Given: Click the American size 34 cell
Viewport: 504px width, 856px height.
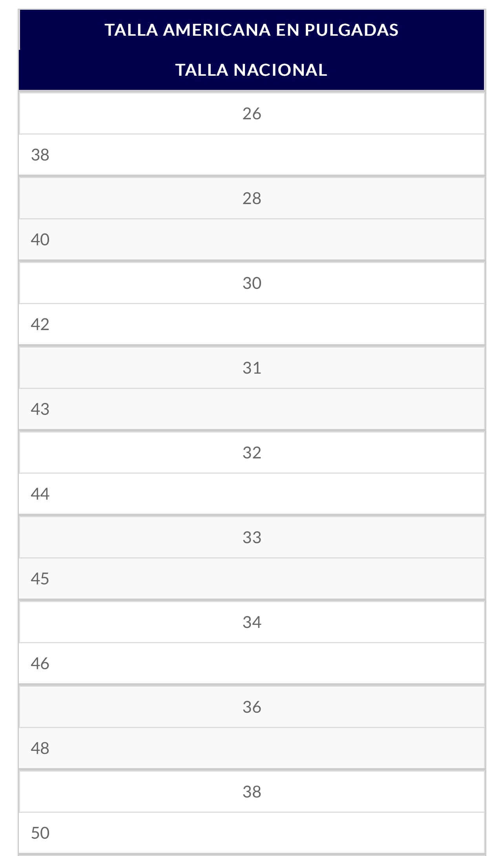Looking at the screenshot, I should click(x=252, y=622).
